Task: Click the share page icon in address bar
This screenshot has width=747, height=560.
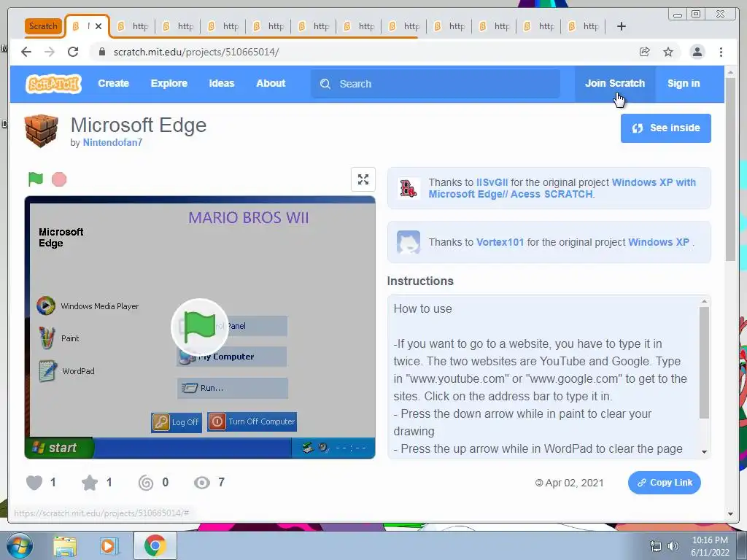Action: click(644, 52)
